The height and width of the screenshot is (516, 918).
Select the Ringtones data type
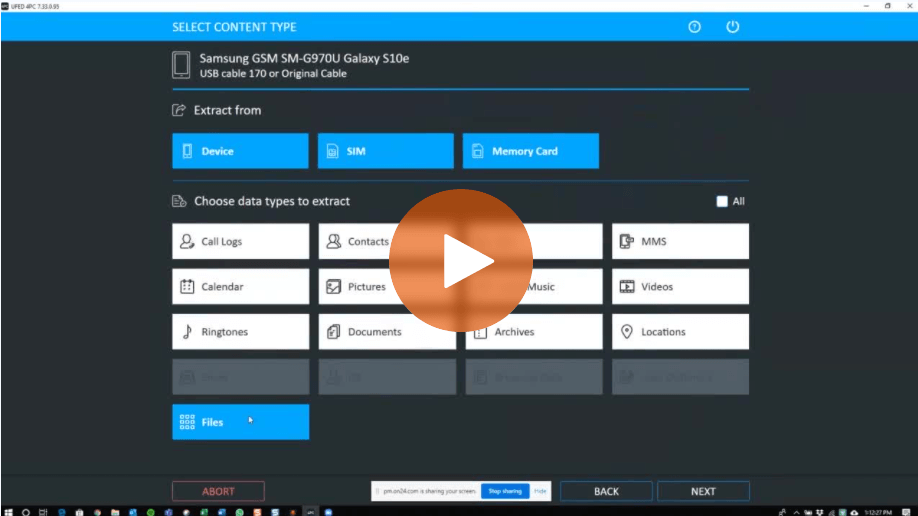click(241, 332)
